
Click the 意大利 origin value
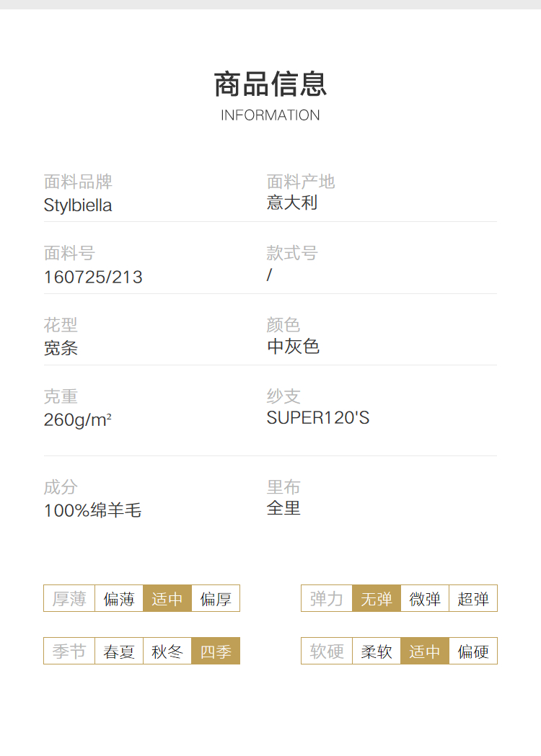tap(292, 203)
